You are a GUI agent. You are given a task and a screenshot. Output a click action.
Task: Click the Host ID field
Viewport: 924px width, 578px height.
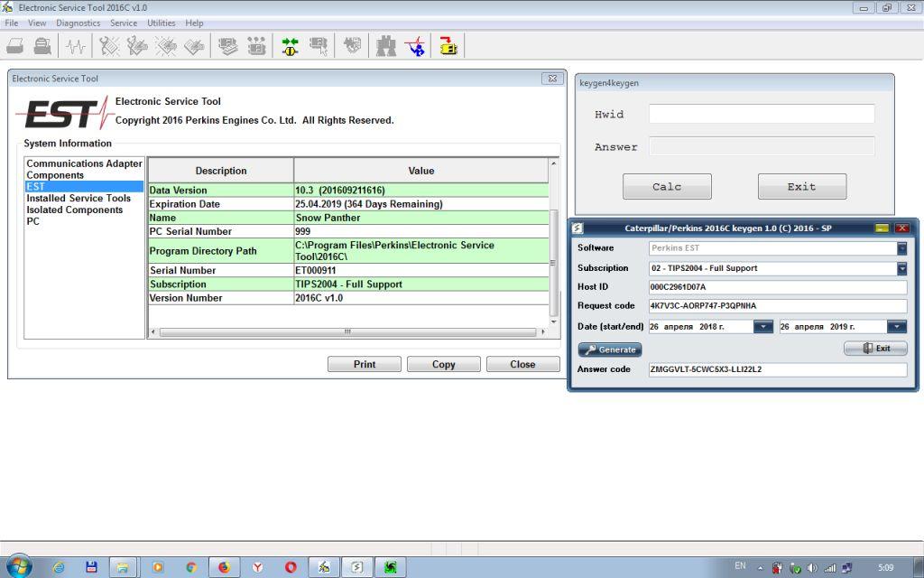tap(777, 287)
